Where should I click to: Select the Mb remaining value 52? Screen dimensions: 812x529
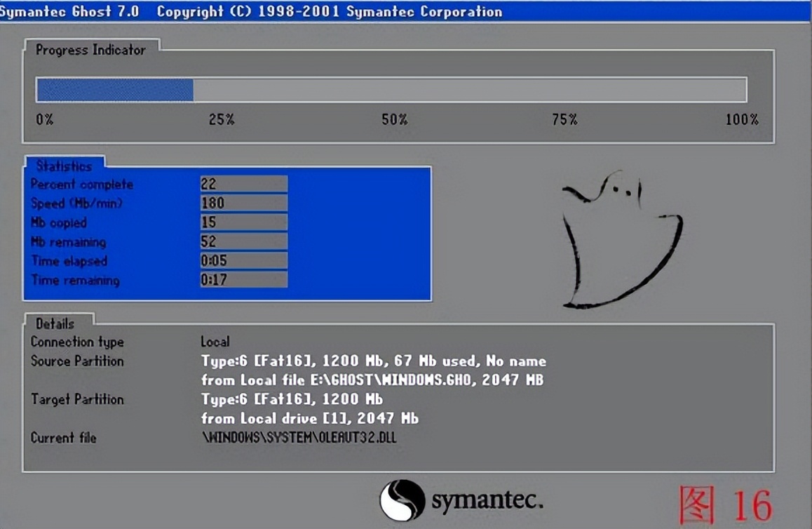coord(243,241)
